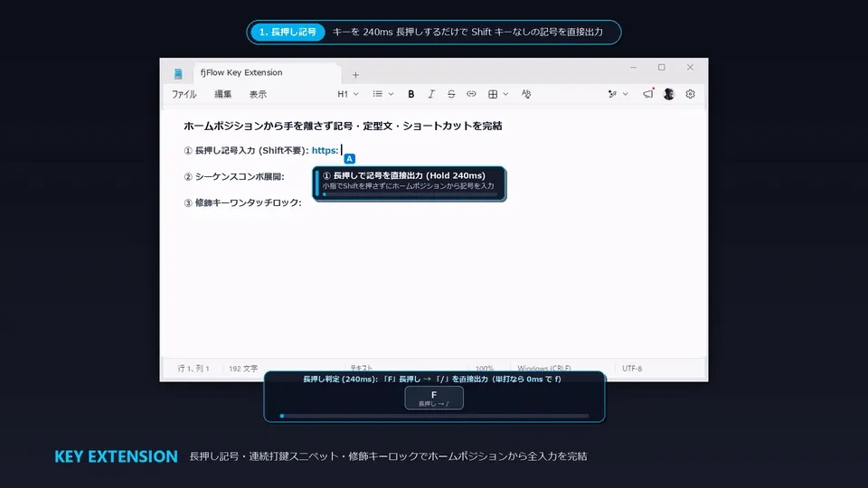Click the 1. 長押し記号 pill label
Screen dimensions: 868x488
(288, 33)
